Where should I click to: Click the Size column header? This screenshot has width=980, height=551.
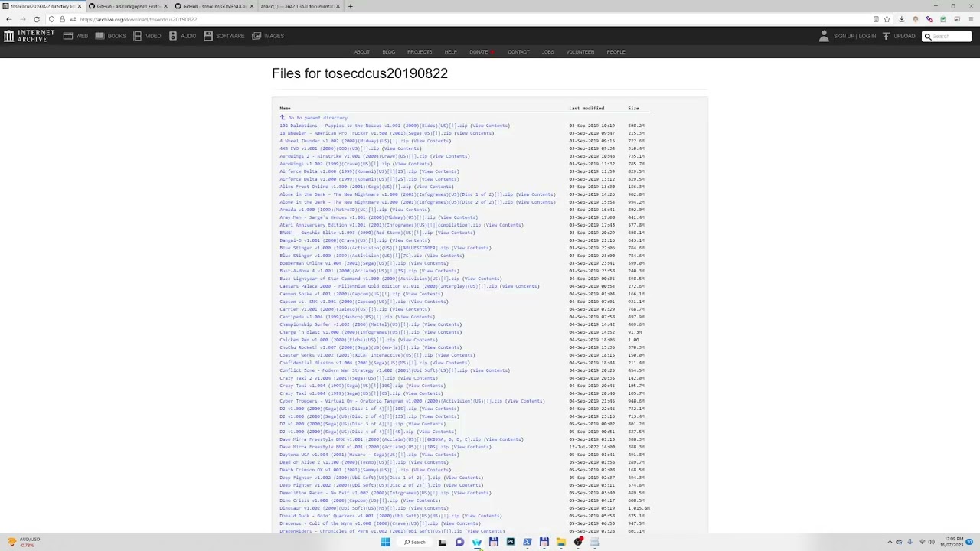coord(633,109)
